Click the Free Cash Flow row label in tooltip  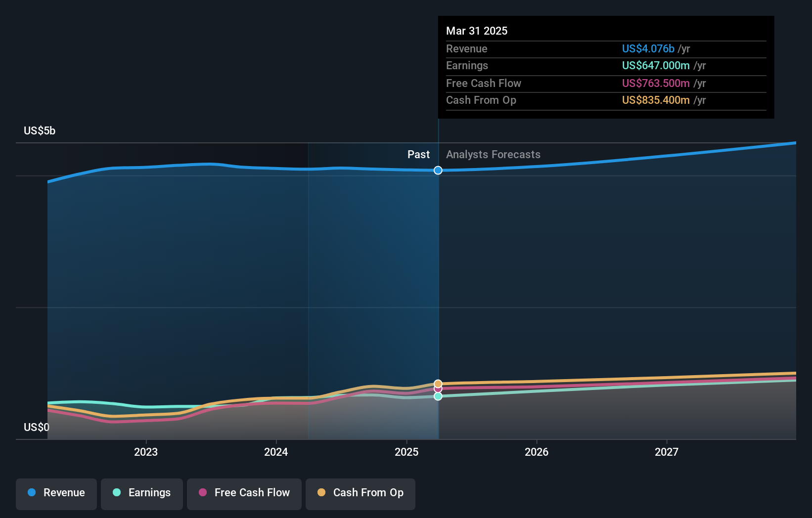point(484,84)
